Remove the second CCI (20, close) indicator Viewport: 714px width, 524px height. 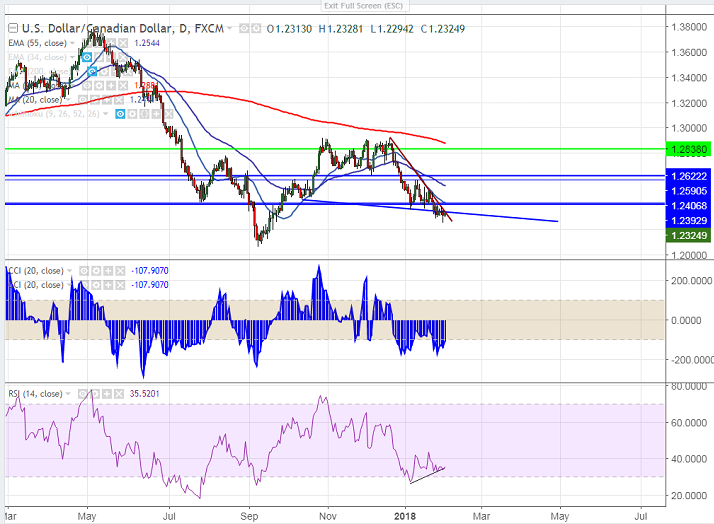pos(120,285)
